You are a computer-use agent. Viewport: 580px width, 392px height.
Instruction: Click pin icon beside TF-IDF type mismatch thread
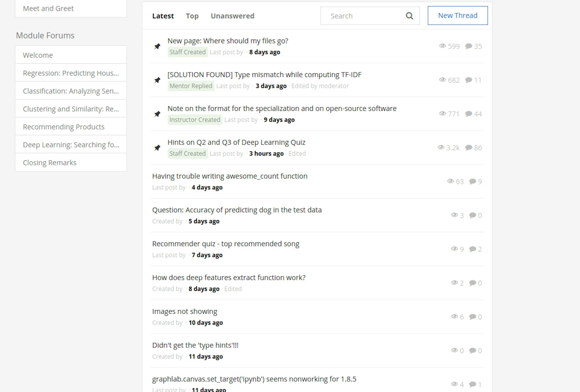coord(157,80)
